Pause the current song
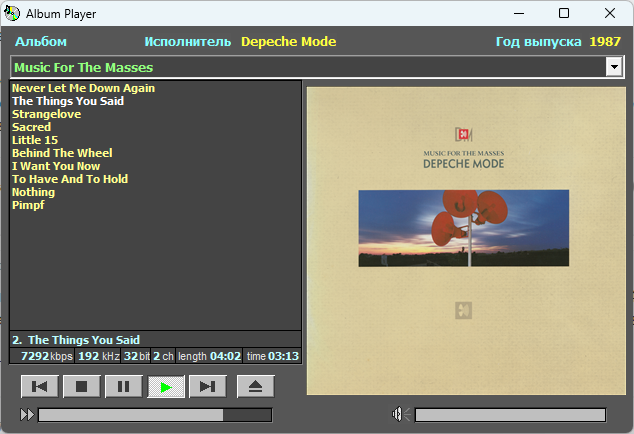 point(124,387)
